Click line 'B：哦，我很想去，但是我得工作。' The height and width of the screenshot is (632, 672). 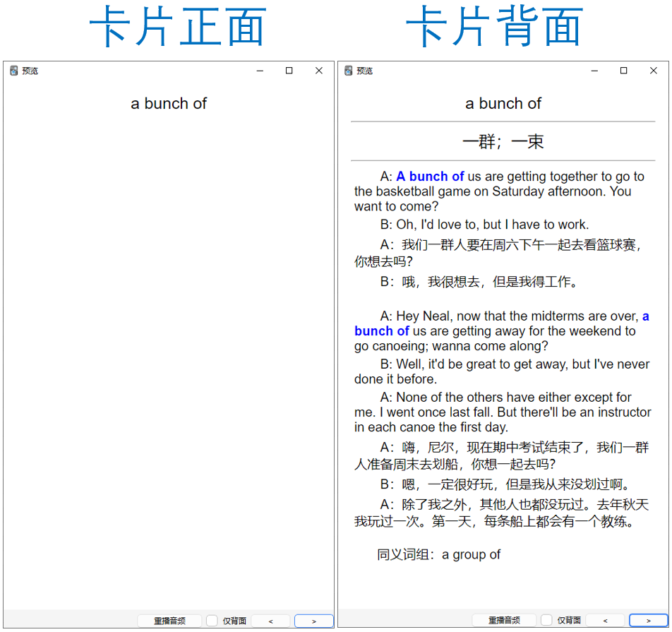479,282
